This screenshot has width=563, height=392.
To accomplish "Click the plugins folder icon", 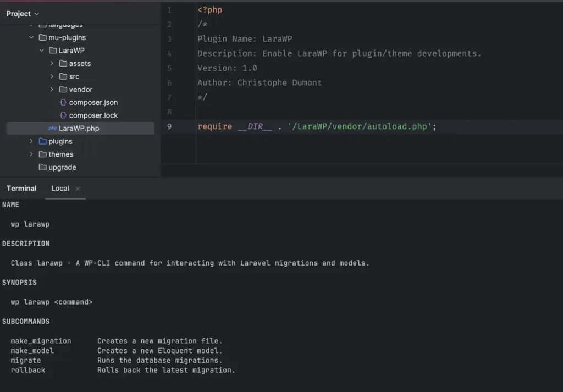I will (x=44, y=141).
